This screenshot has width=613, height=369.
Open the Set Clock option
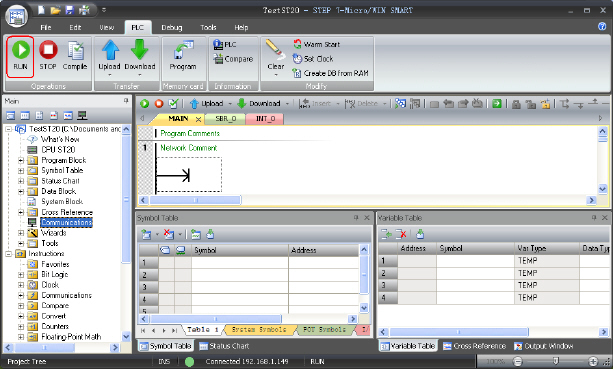point(313,59)
